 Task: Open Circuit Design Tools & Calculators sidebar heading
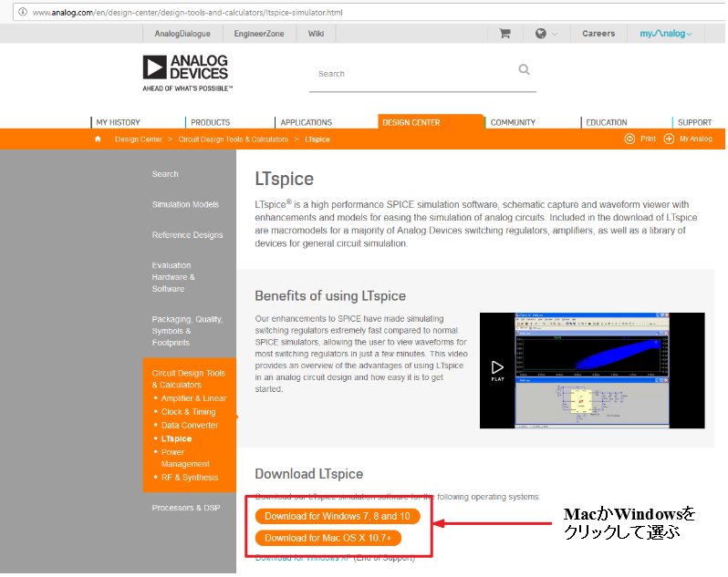tap(189, 379)
